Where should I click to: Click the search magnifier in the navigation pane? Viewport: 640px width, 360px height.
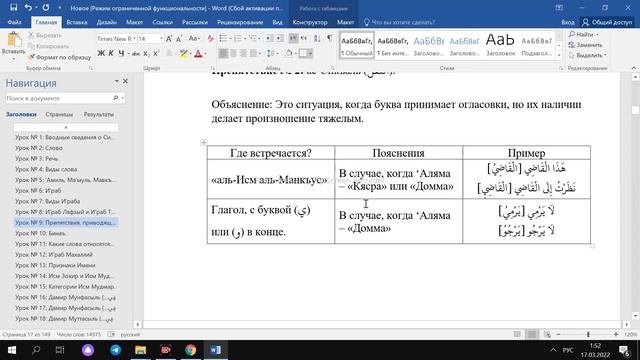116,98
